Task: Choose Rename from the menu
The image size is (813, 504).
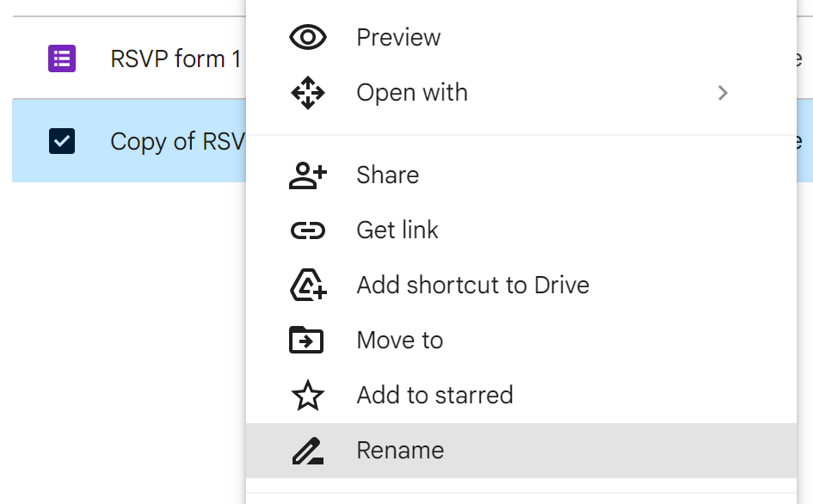Action: [400, 451]
